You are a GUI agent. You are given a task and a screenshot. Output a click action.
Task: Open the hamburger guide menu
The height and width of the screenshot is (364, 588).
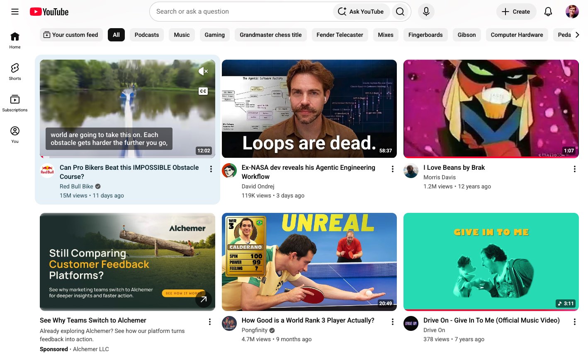point(15,12)
